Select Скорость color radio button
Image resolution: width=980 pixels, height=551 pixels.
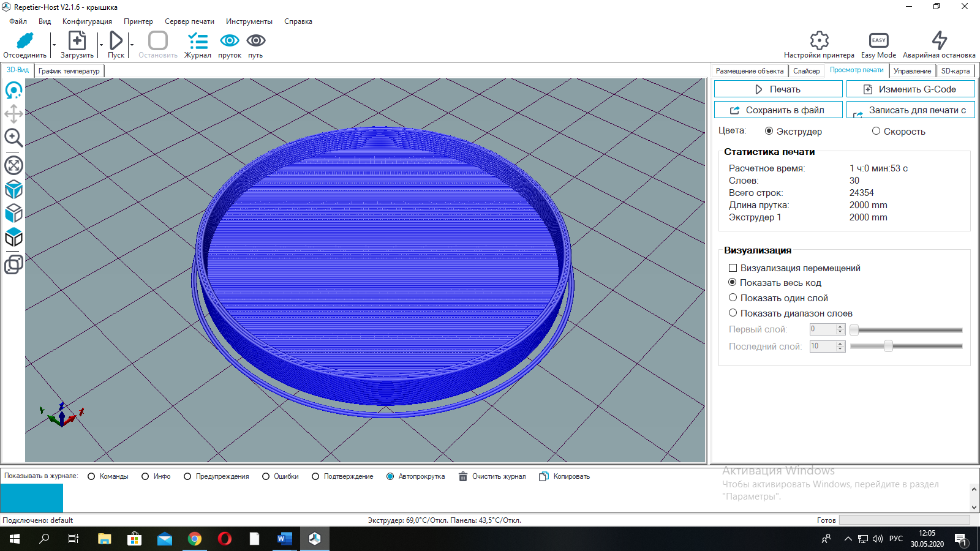pyautogui.click(x=876, y=131)
